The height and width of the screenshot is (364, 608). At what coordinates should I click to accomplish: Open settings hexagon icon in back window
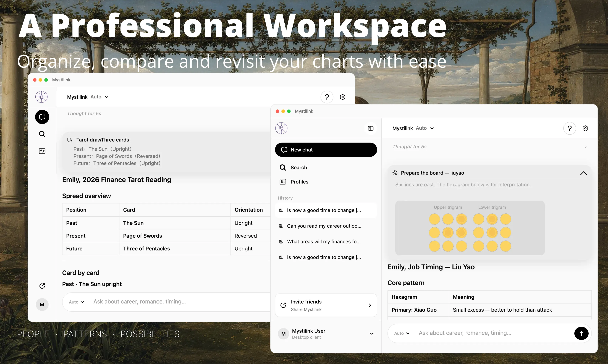pos(342,97)
